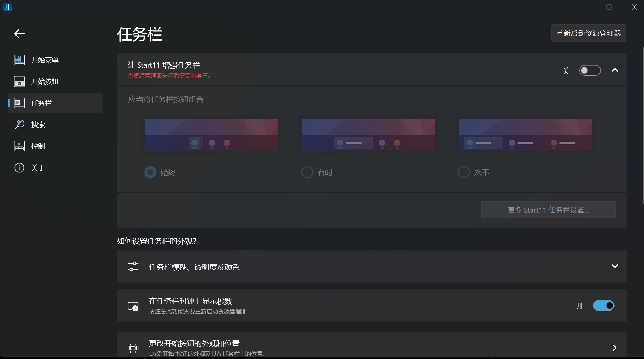Screen dimensions: 644x359
Task: Close the Start11 window
Action: click(634, 7)
